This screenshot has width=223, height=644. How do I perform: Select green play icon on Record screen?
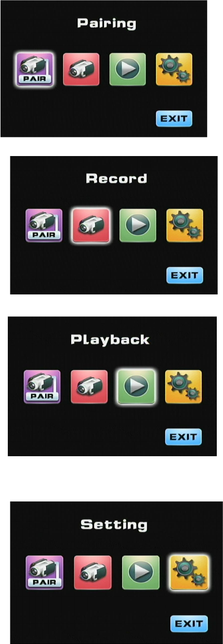pos(138,226)
